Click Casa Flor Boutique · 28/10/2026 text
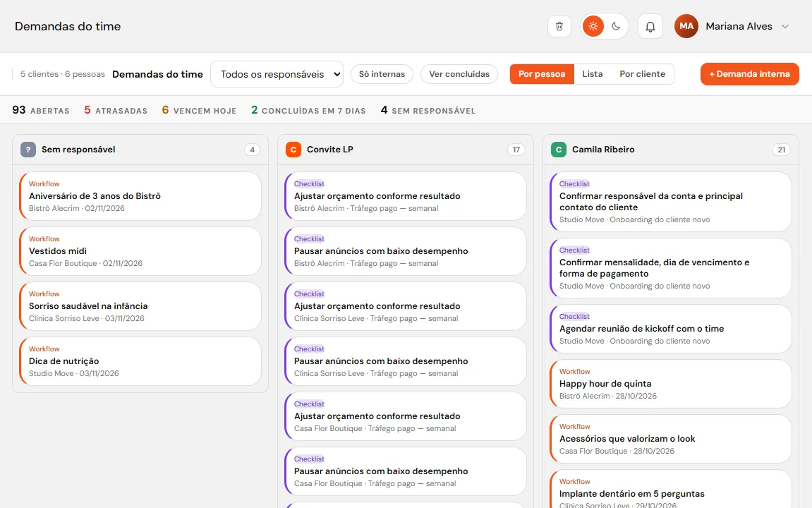The height and width of the screenshot is (508, 812). pos(617,451)
